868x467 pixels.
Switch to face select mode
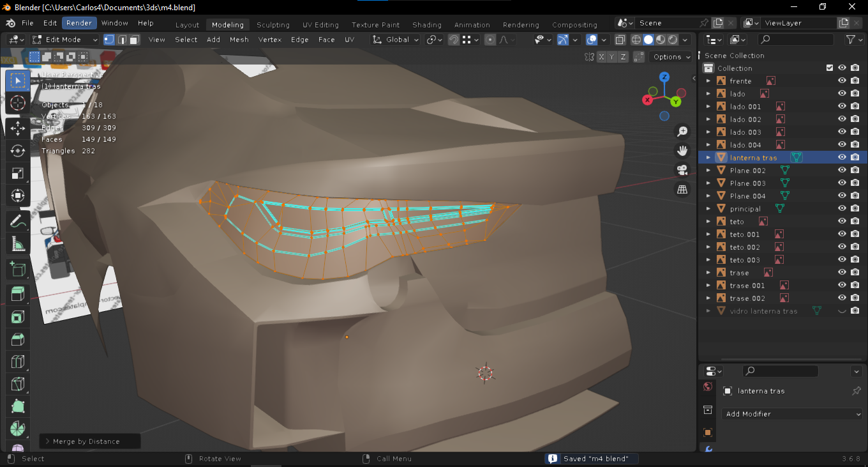pos(134,40)
